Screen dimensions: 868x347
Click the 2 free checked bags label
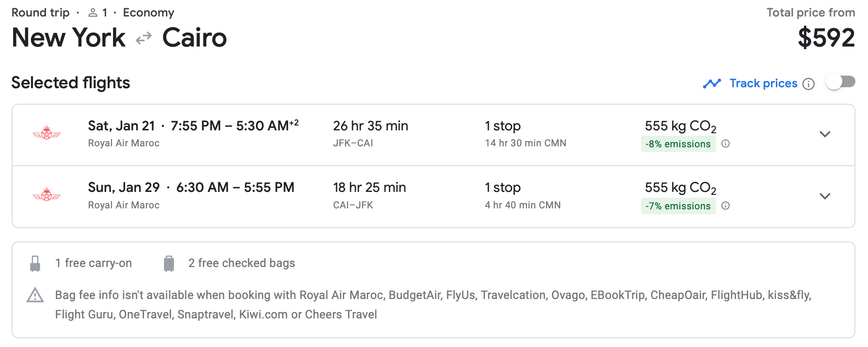(x=241, y=263)
